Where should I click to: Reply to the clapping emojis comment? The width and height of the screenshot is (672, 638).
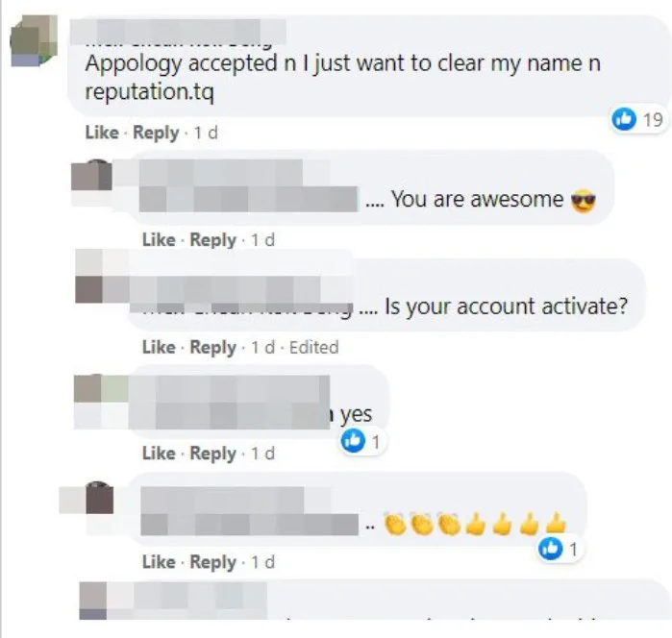click(213, 562)
